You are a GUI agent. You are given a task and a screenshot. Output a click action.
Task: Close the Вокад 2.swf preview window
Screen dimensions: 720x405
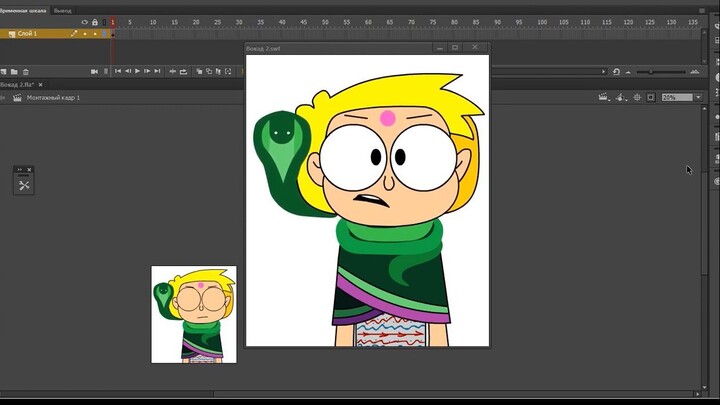click(475, 47)
